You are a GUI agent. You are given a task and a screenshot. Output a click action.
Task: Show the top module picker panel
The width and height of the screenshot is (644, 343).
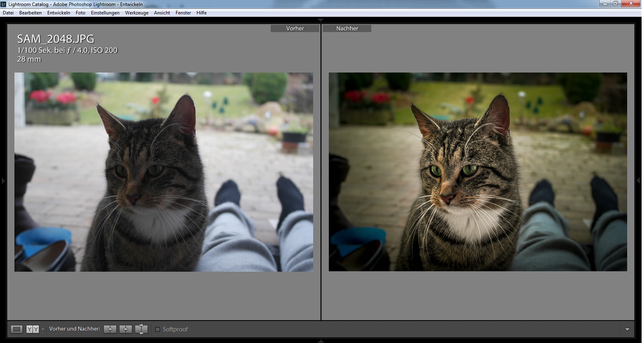point(320,20)
